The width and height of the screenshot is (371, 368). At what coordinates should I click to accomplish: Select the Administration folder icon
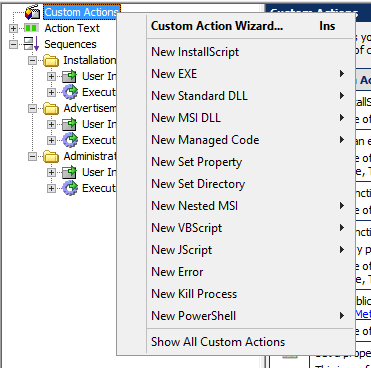51,156
